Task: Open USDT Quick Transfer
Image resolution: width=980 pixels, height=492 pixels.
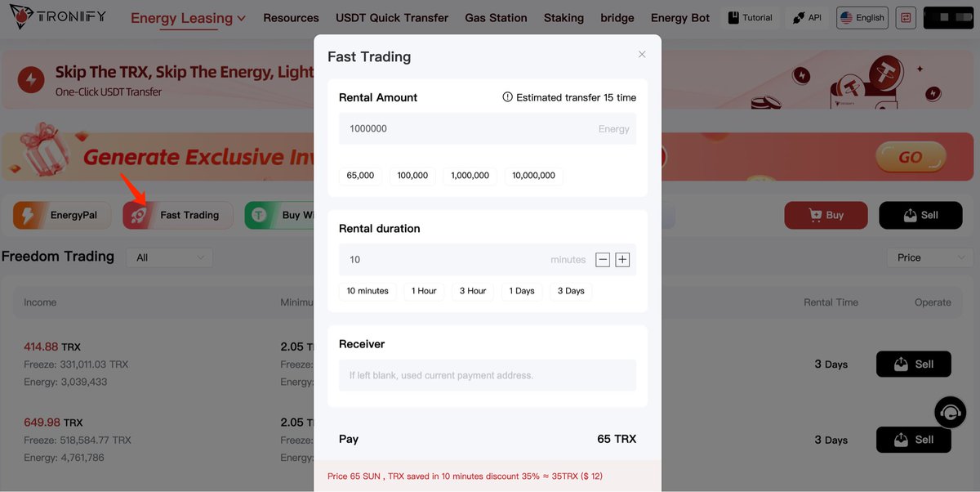Action: point(392,17)
